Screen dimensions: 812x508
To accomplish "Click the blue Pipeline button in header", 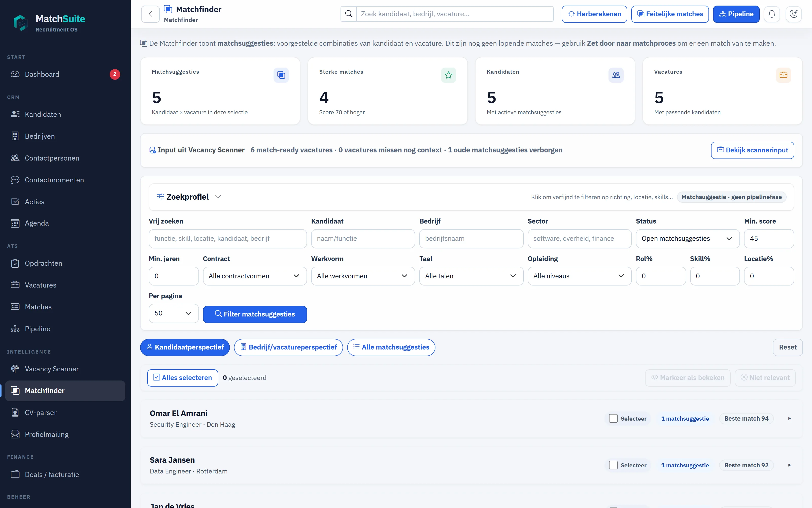I will (x=736, y=14).
